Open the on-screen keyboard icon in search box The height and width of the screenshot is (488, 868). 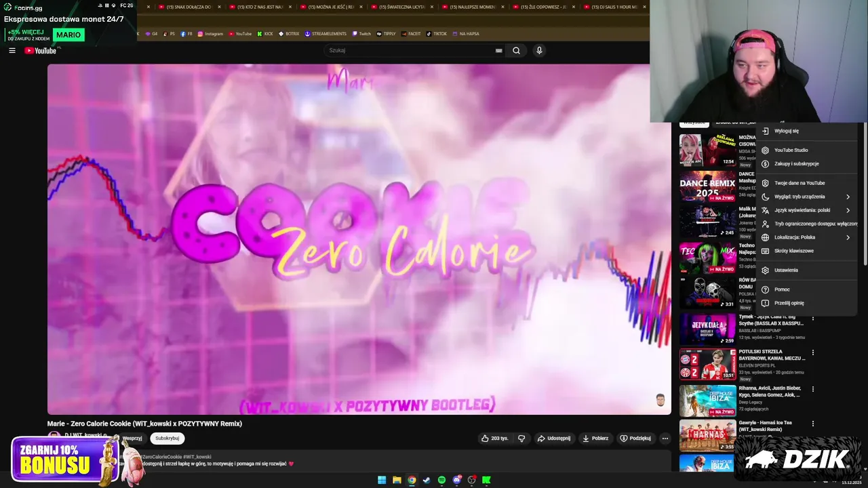coord(499,50)
